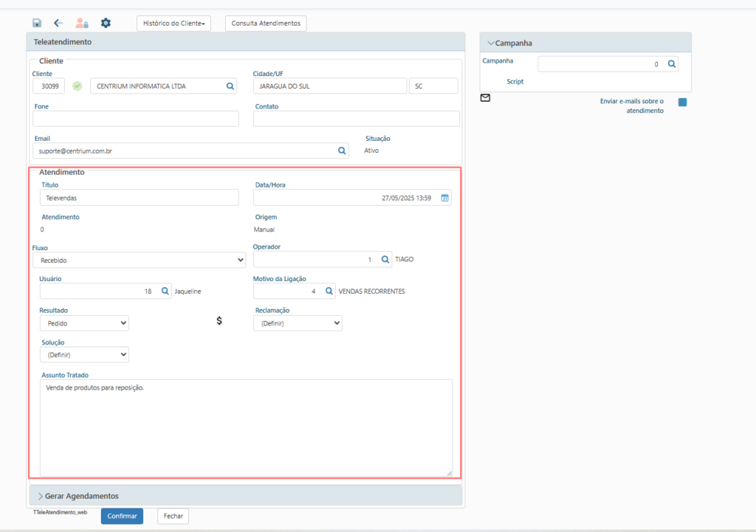The height and width of the screenshot is (532, 756).
Task: Open the Reclamação dropdown
Action: (298, 323)
